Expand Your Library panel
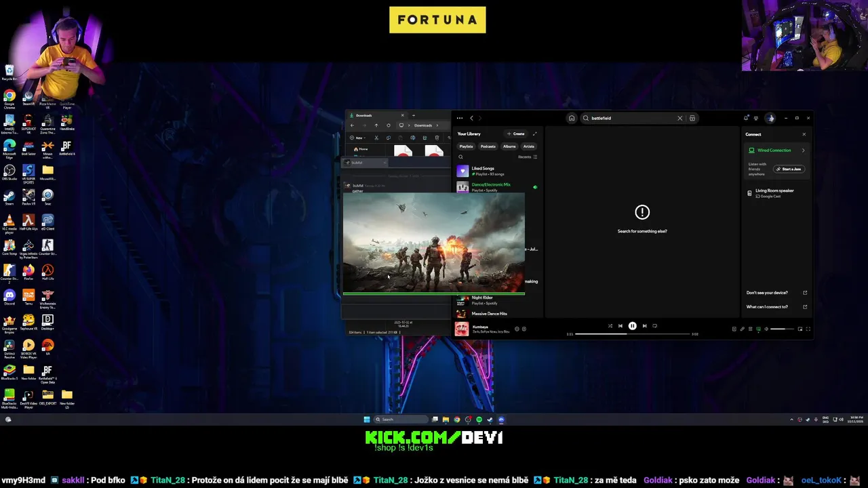Screen dimensions: 868x488 (534, 134)
